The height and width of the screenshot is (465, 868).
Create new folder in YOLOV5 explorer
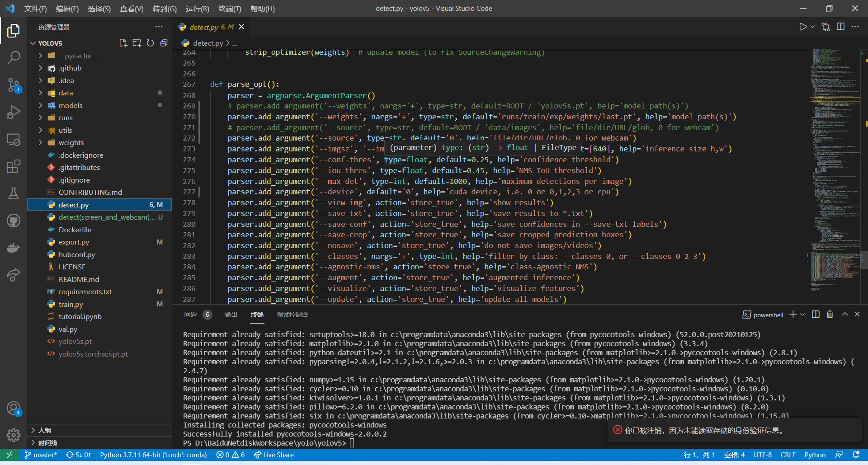(x=137, y=43)
